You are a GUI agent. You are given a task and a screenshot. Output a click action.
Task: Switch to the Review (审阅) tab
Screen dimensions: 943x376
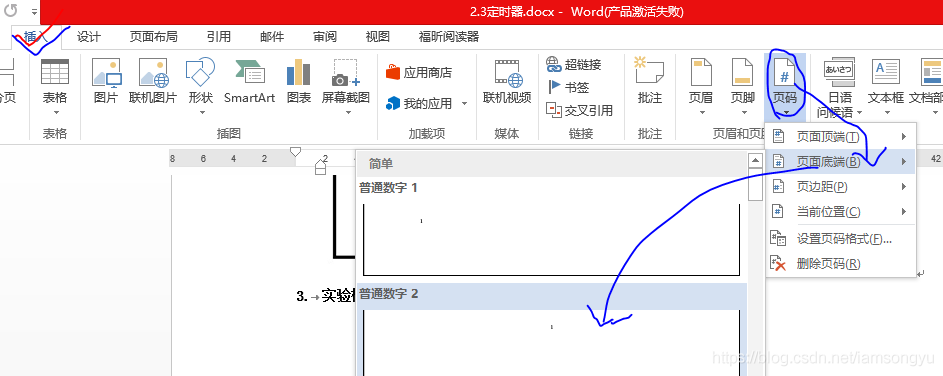pos(325,37)
